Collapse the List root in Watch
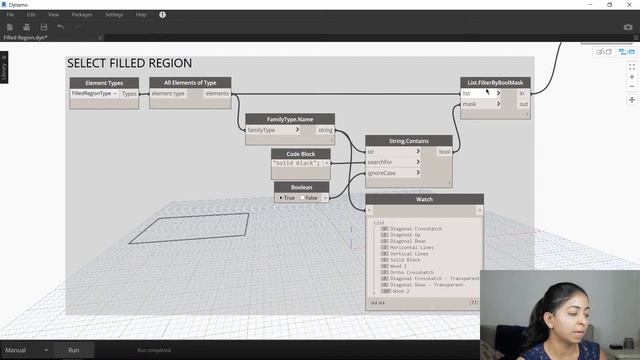Image resolution: width=640 pixels, height=360 pixels. (x=379, y=223)
